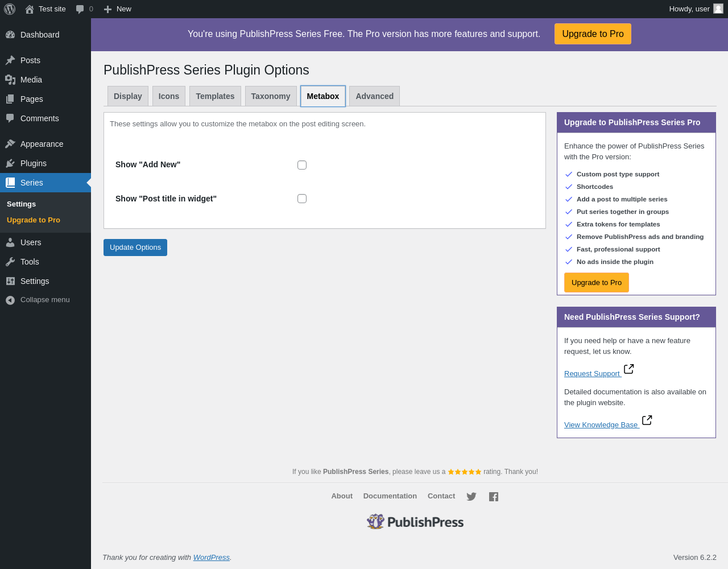
Task: Click the "Remove PublishPress ads and branding" text
Action: (640, 237)
